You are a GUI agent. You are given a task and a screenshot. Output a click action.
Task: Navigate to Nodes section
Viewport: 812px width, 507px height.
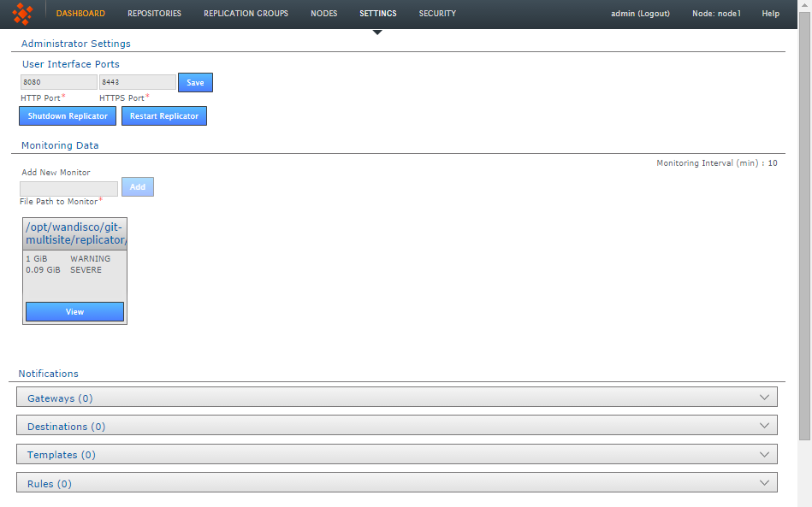coord(324,14)
